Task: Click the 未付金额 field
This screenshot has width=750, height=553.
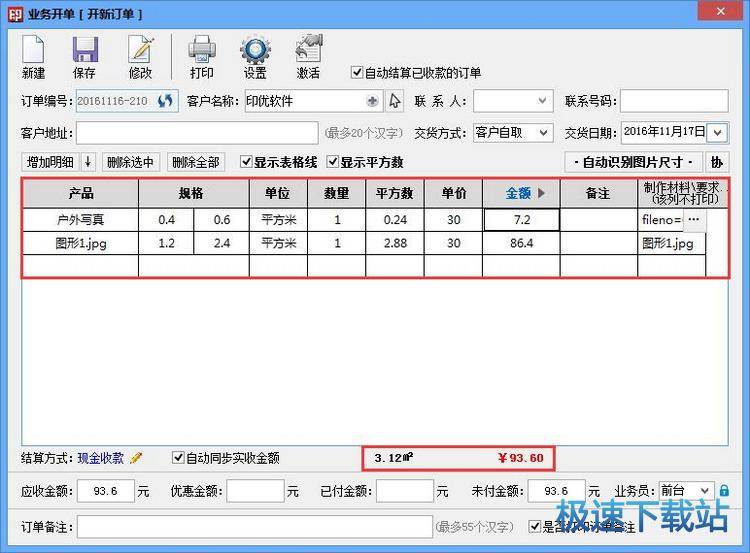Action: 556,491
